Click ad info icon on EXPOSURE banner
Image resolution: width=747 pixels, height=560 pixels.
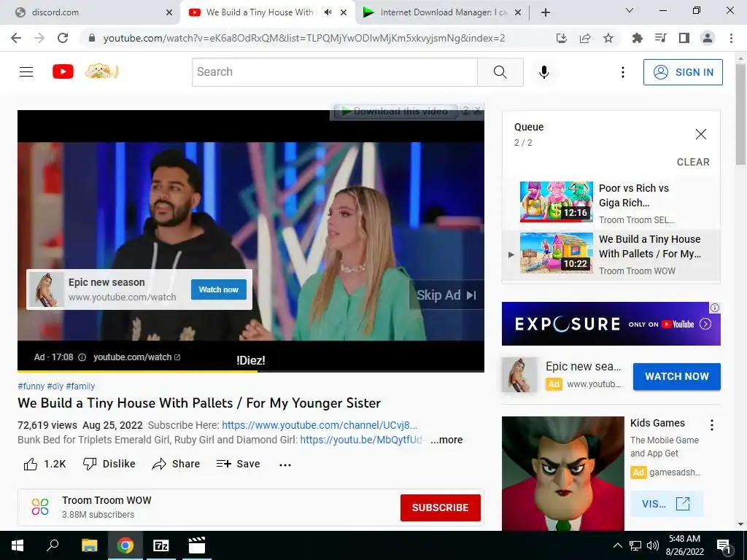coord(715,308)
